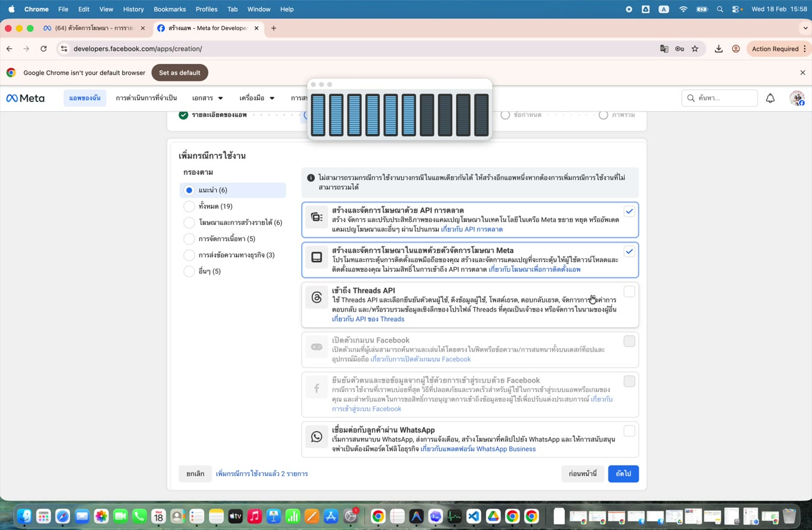This screenshot has width=812, height=530.
Task: Open เพิ่มกรณีการใช้งานแล้ว 2 รายการ link
Action: pyautogui.click(x=262, y=474)
